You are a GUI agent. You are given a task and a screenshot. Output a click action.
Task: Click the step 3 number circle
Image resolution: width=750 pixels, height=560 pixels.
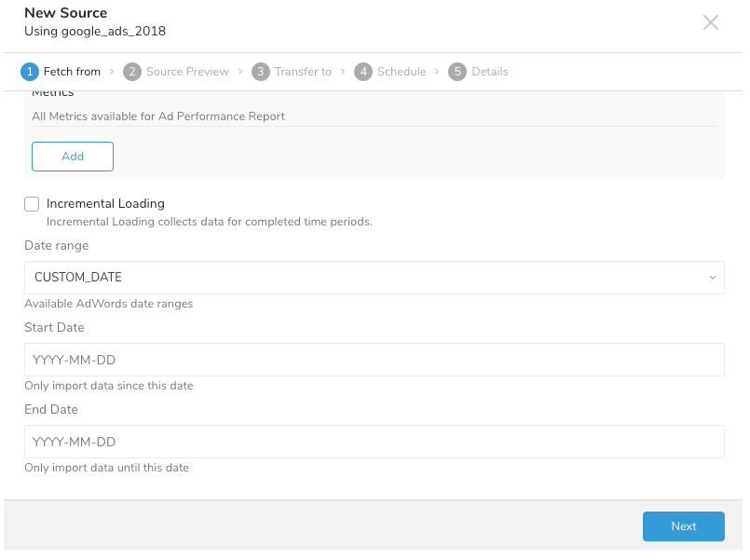tap(260, 72)
